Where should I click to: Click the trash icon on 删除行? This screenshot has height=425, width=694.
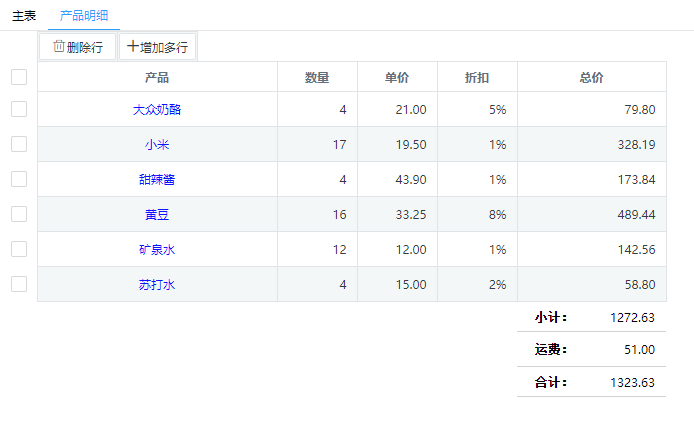click(59, 46)
